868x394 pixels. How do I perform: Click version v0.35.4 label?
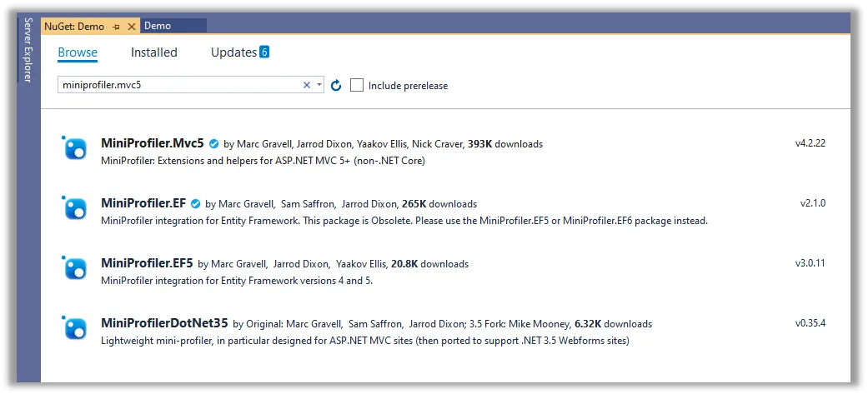pyautogui.click(x=810, y=323)
